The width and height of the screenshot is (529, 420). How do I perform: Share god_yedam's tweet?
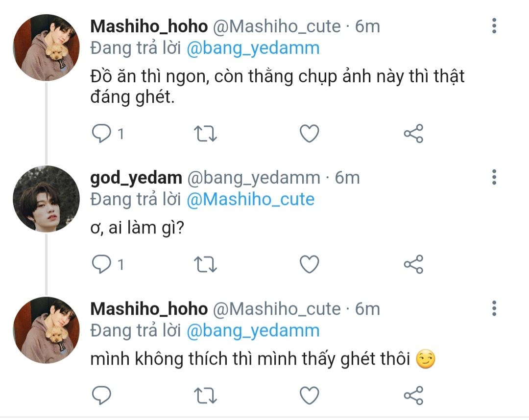[x=413, y=264]
